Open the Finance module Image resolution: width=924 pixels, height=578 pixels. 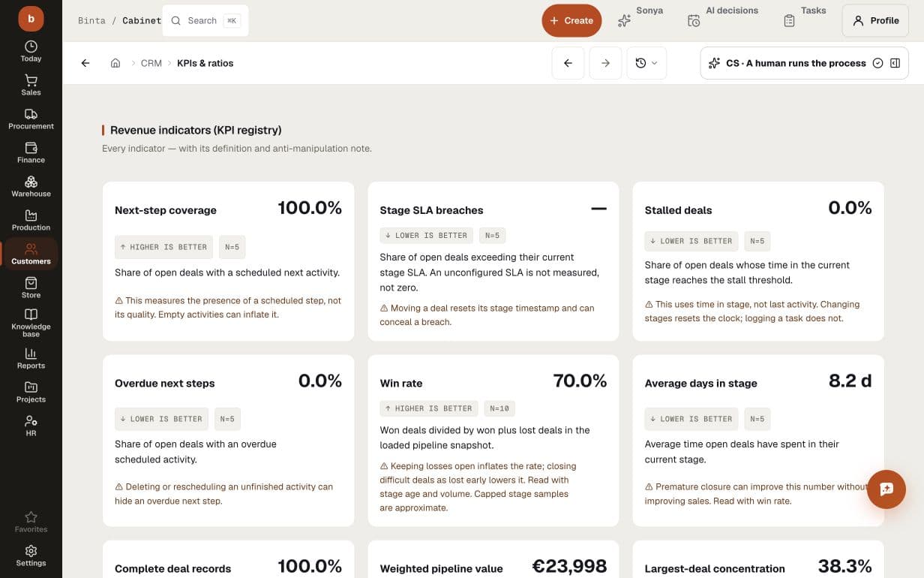tap(31, 152)
